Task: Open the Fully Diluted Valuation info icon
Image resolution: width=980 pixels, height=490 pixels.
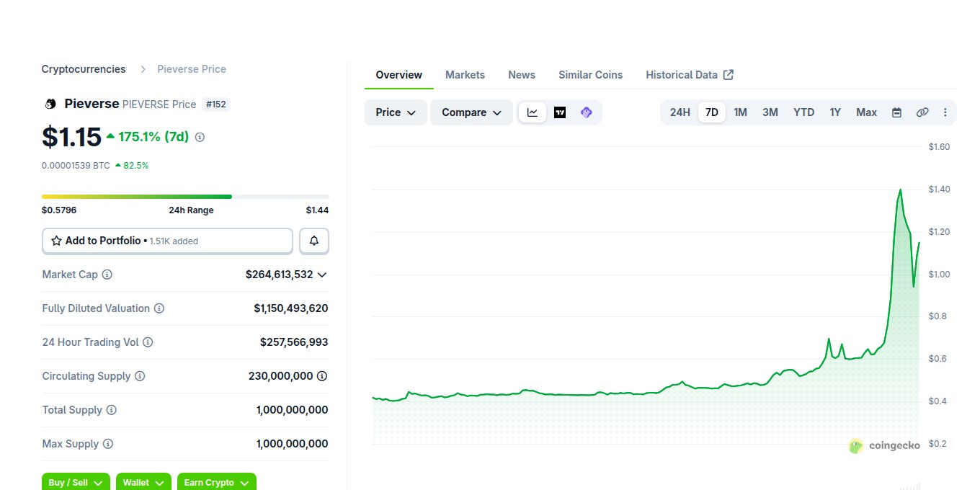Action: click(159, 308)
